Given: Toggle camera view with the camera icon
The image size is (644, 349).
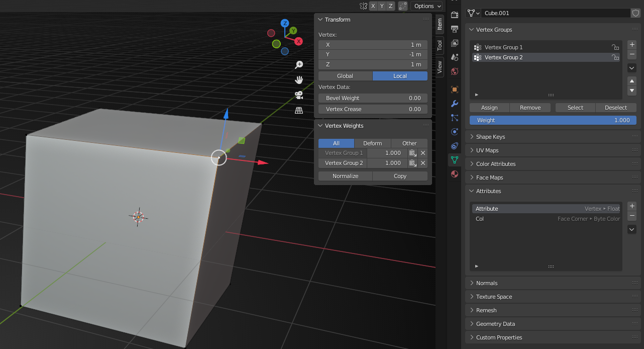Looking at the screenshot, I should tap(299, 95).
